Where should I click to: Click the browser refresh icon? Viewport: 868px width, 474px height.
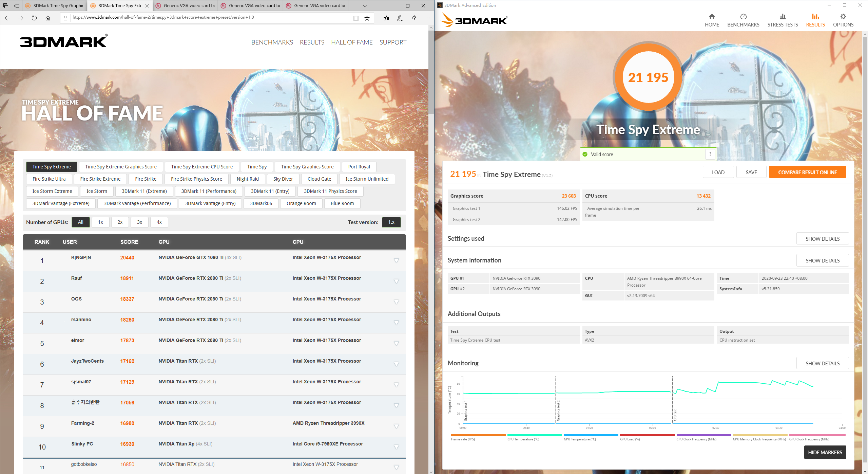click(x=34, y=18)
